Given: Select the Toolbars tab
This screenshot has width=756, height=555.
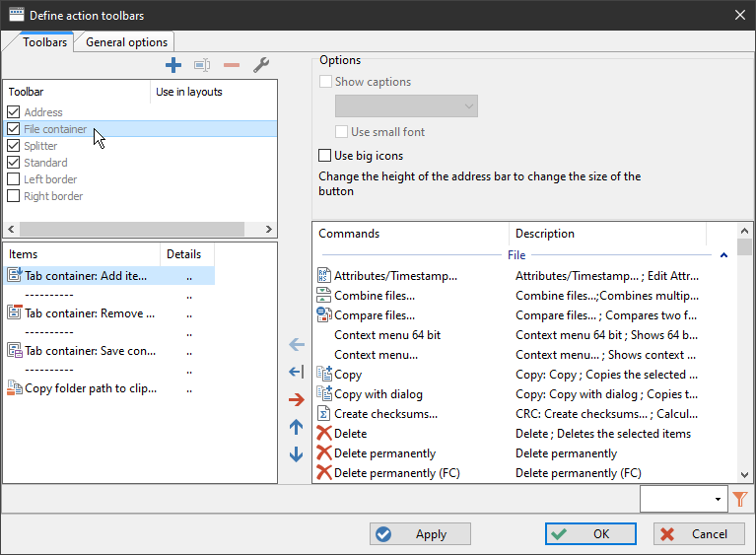Looking at the screenshot, I should tap(44, 42).
